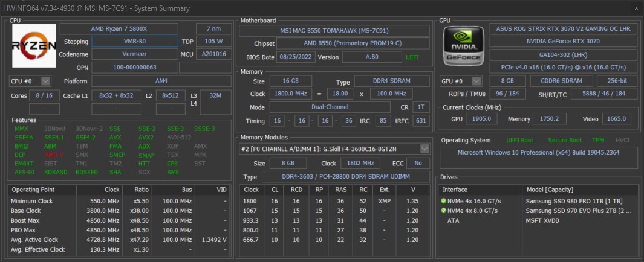Click the 1800.0 MHz memory clock value
644x262 pixels.
pos(290,94)
